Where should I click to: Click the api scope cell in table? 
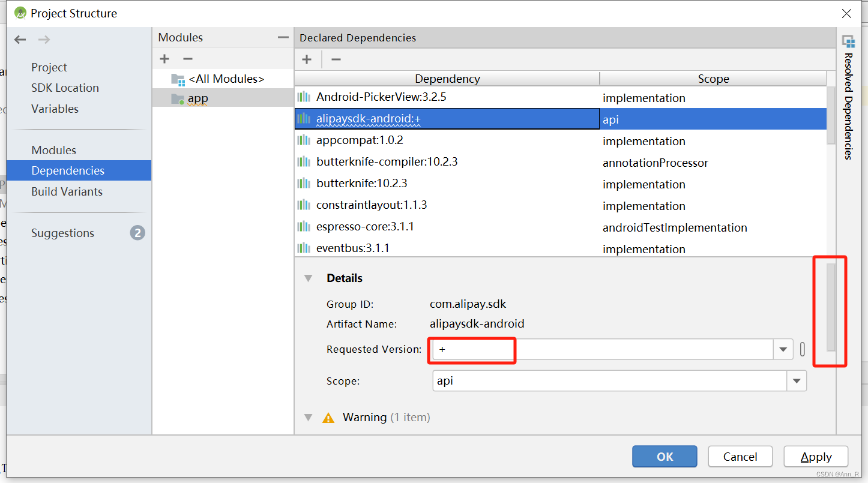tap(713, 119)
